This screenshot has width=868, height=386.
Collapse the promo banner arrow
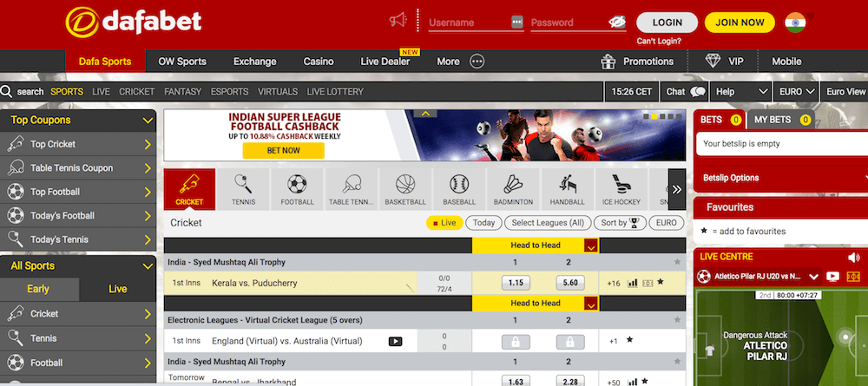[x=425, y=114]
